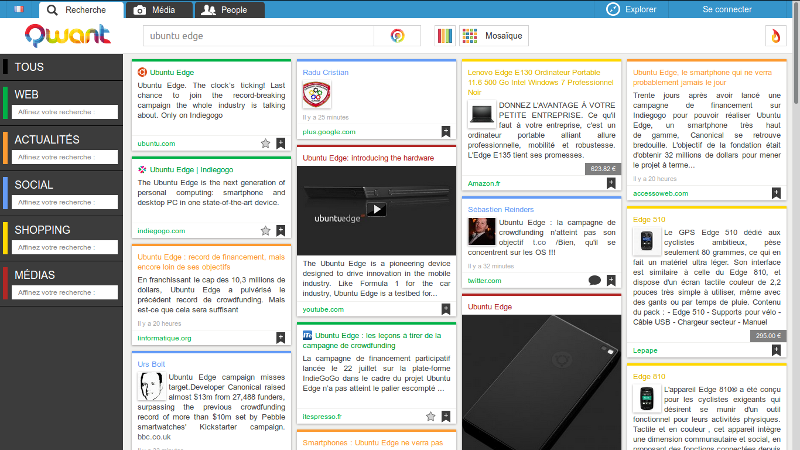Click comment bubble on Sébastien Reinders tweet
Screen dimensions: 800x450
[594, 280]
